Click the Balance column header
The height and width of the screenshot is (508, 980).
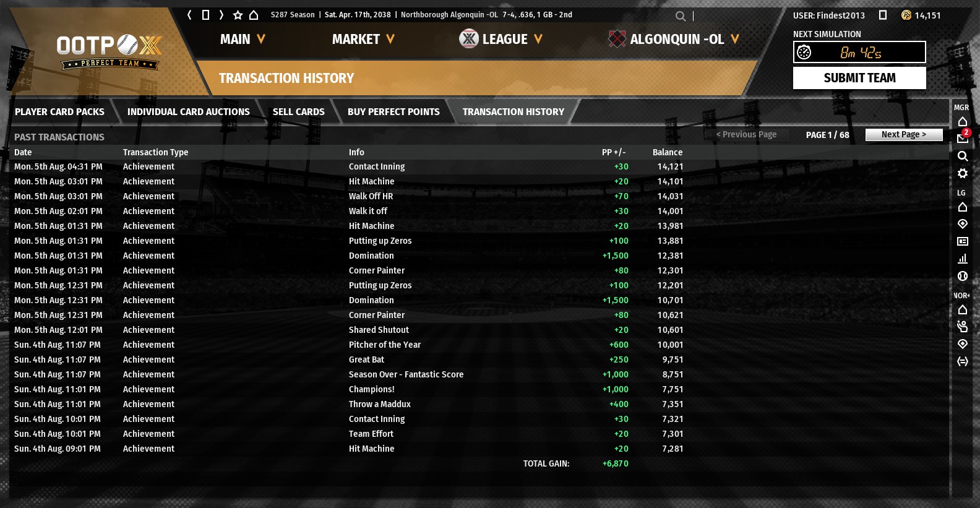(x=668, y=152)
